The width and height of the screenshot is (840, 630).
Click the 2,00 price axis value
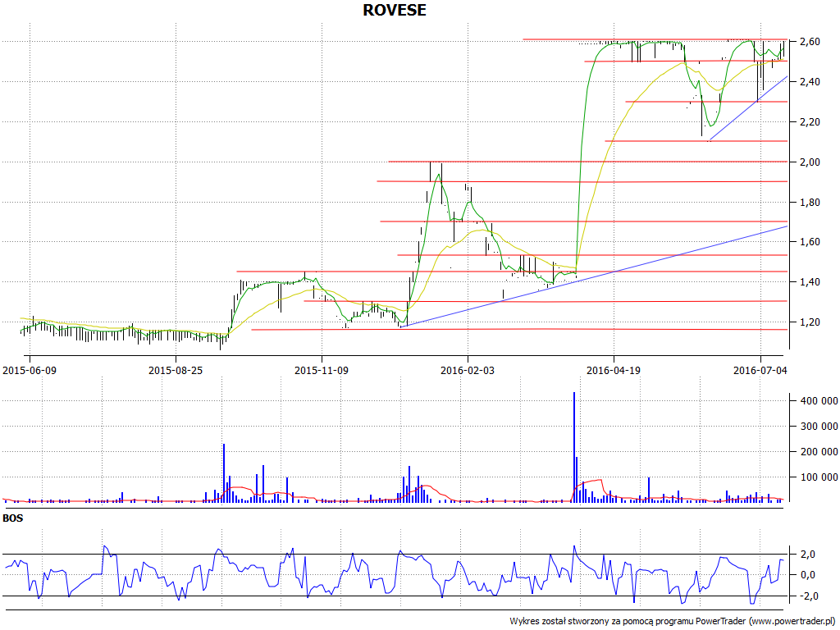pyautogui.click(x=810, y=162)
